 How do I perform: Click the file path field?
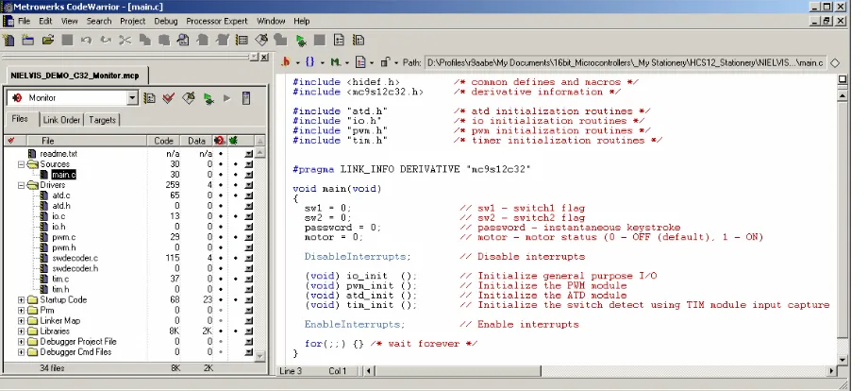tap(625, 62)
